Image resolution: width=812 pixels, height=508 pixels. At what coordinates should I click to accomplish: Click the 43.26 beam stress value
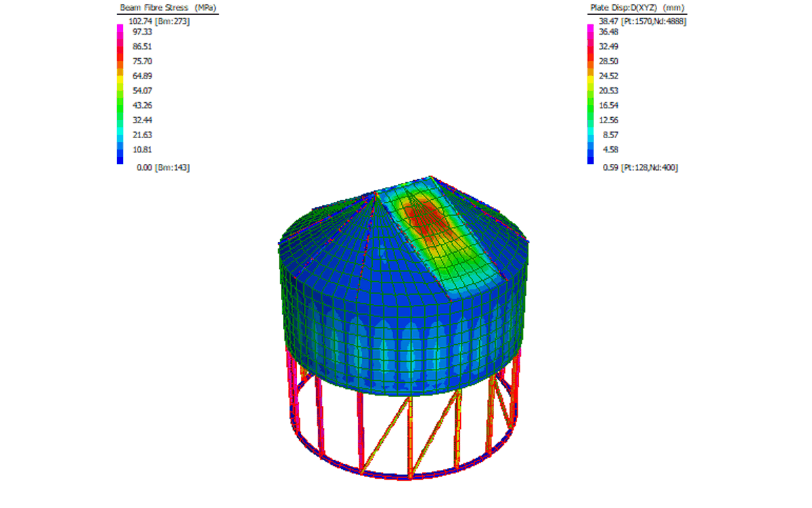142,105
